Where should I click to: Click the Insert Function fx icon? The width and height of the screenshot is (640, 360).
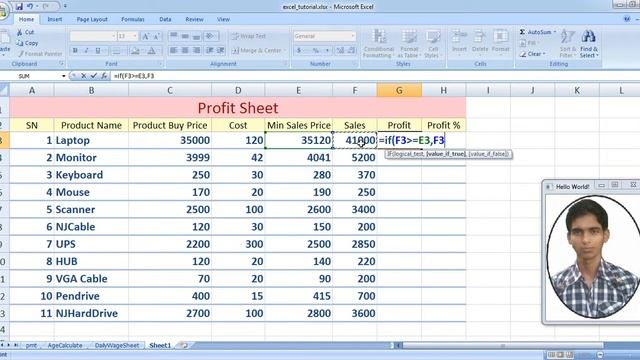click(x=104, y=76)
